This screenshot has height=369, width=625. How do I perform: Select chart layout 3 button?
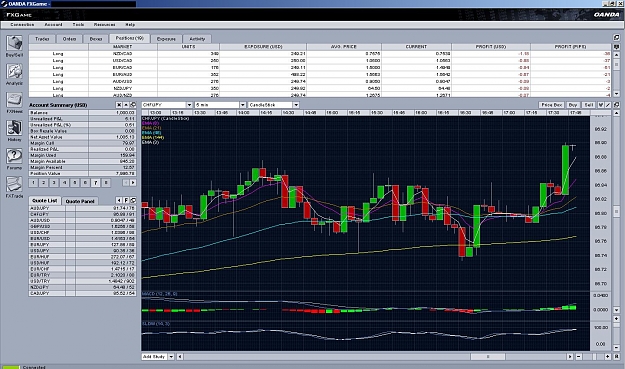54,183
